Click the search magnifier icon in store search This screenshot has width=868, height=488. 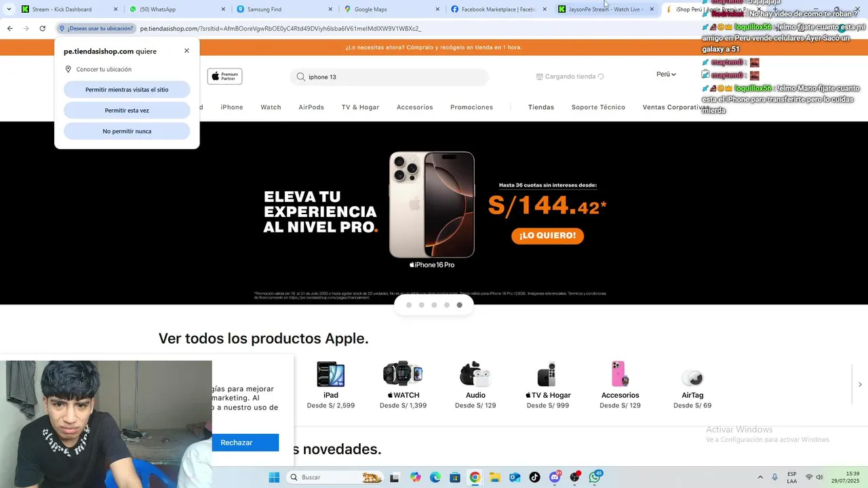(x=300, y=77)
